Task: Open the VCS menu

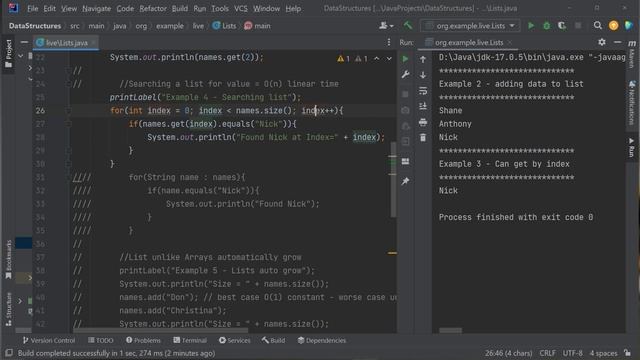Action: pyautogui.click(x=240, y=8)
